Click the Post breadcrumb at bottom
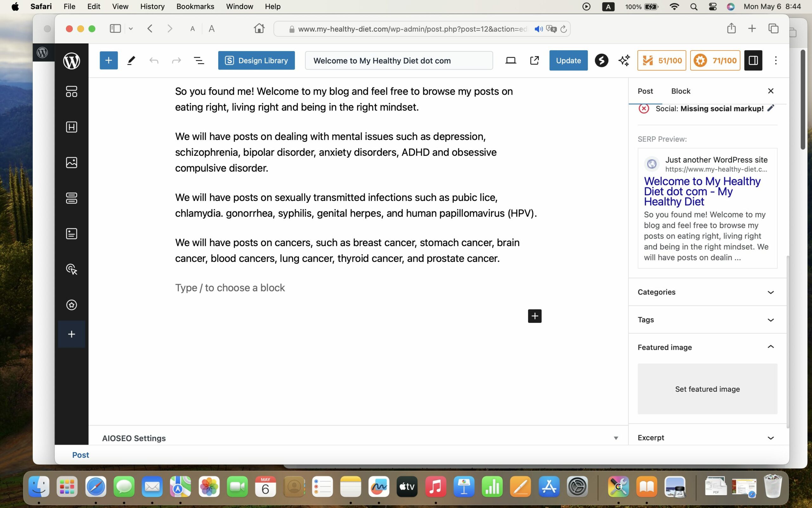 [81, 455]
